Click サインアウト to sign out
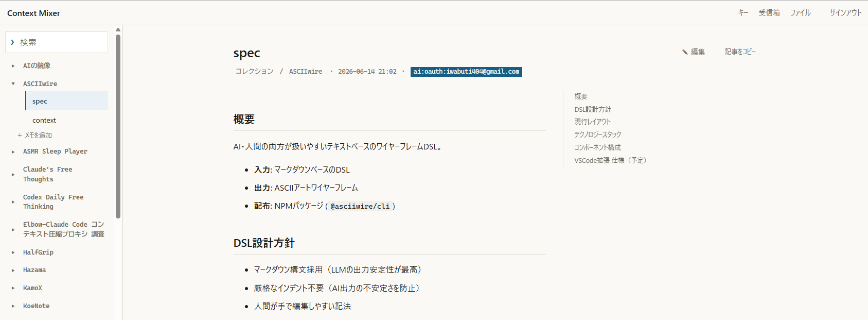 [845, 13]
